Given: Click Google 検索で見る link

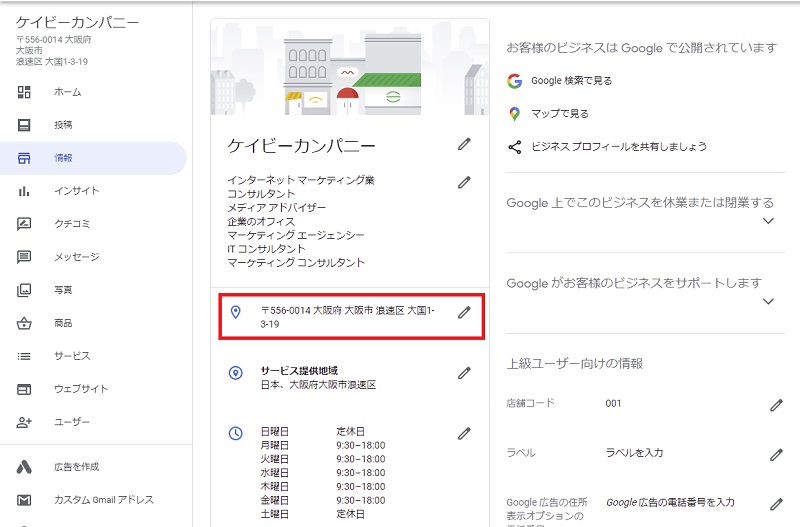Looking at the screenshot, I should coord(571,81).
